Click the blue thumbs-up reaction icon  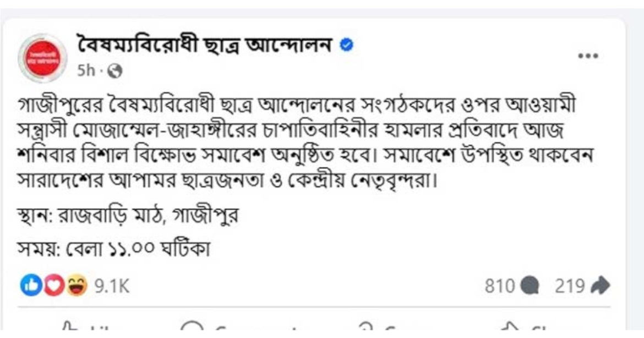[31, 286]
